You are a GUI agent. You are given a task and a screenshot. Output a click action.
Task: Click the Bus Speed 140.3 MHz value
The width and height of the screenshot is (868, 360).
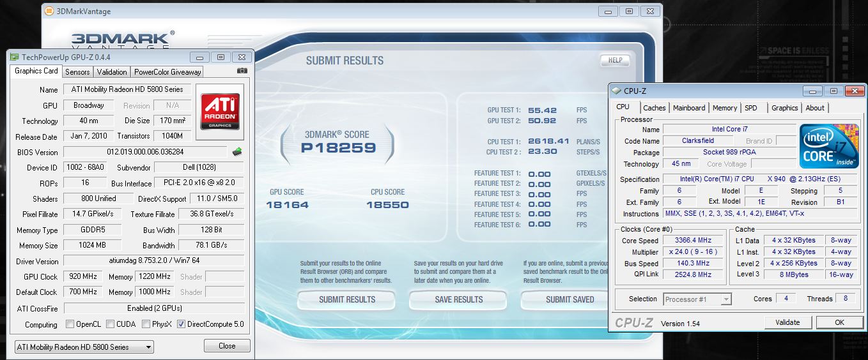pyautogui.click(x=693, y=264)
